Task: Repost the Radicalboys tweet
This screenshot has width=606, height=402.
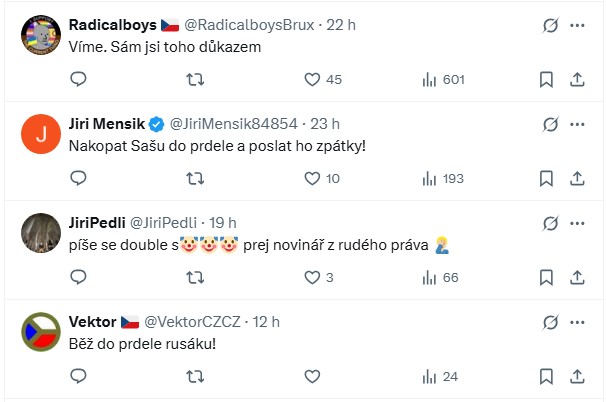Action: [195, 79]
